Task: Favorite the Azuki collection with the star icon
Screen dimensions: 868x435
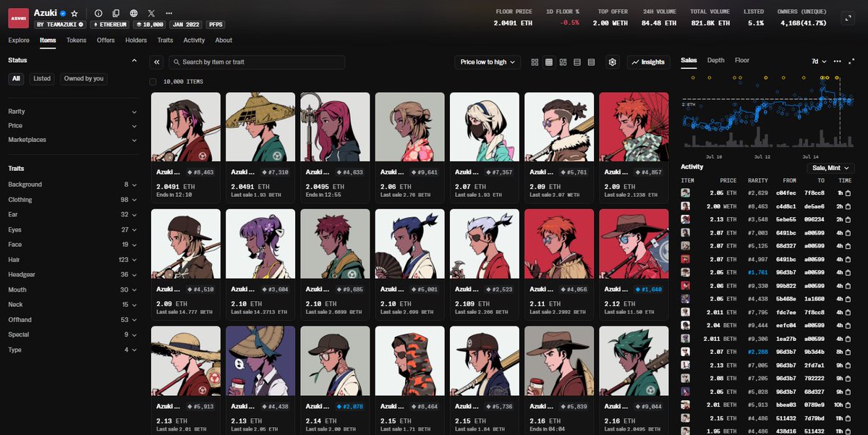Action: pos(75,13)
